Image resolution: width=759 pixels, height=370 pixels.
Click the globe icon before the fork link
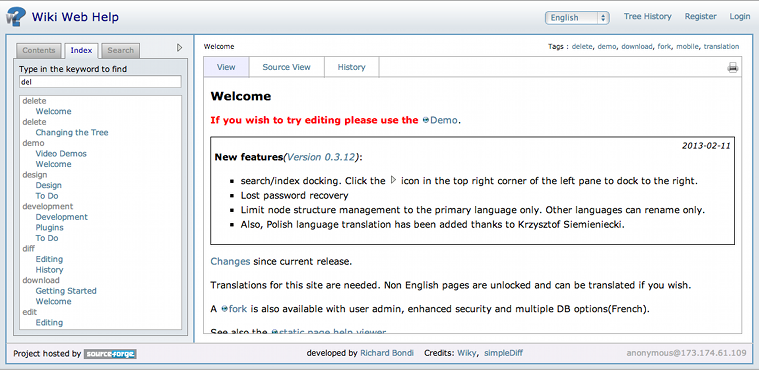coord(225,309)
